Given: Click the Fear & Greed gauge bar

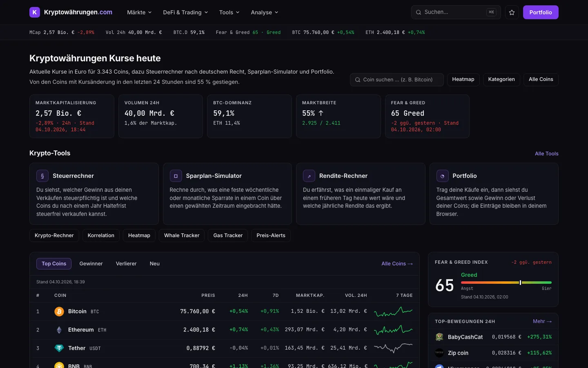Looking at the screenshot, I should pyautogui.click(x=506, y=283).
